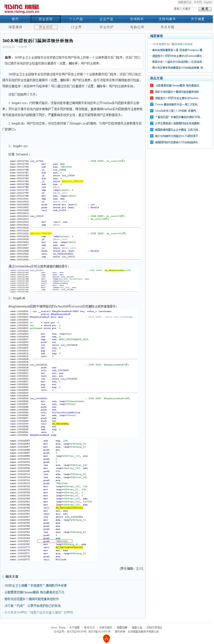The width and height of the screenshot is (214, 644).
Task: Click the About Rising footer link
Action: pos(58,627)
